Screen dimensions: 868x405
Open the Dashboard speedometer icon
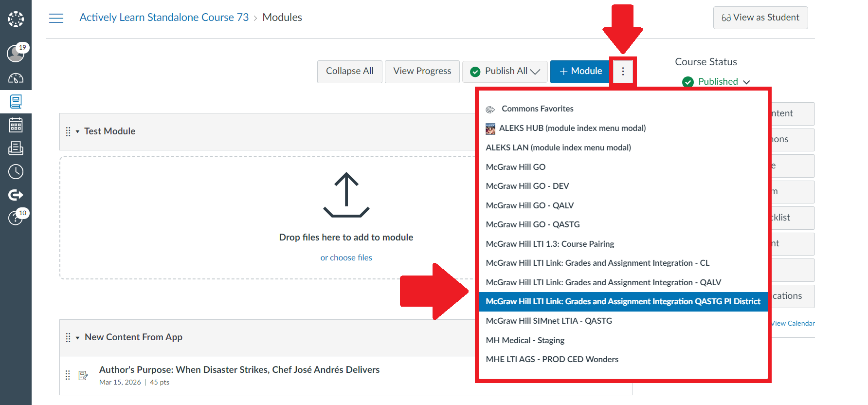click(16, 78)
